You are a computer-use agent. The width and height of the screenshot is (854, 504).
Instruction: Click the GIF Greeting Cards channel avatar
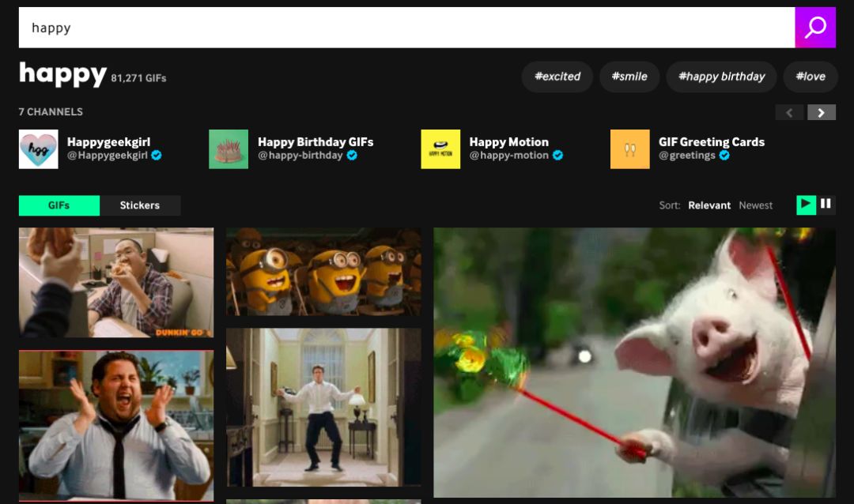coord(629,149)
